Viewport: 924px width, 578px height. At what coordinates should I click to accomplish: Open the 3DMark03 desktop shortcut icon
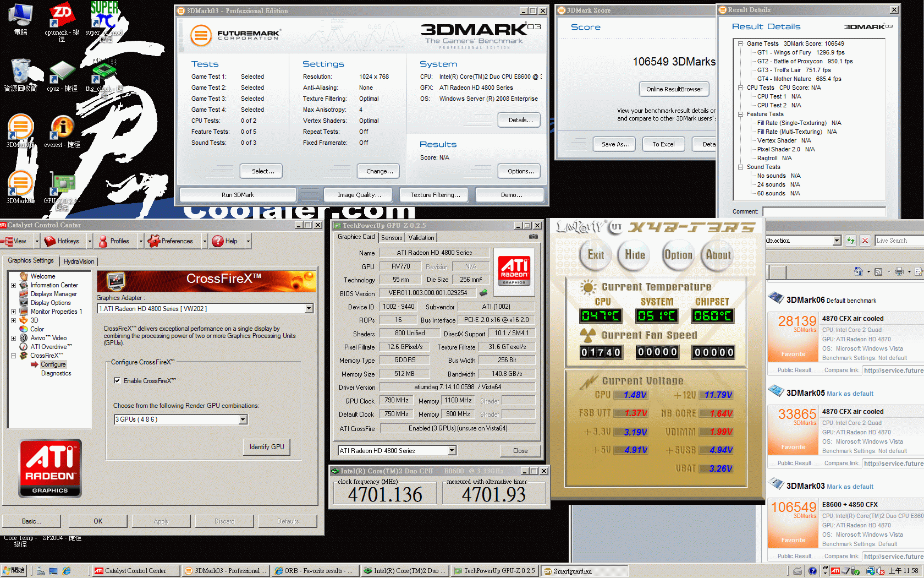[20, 129]
